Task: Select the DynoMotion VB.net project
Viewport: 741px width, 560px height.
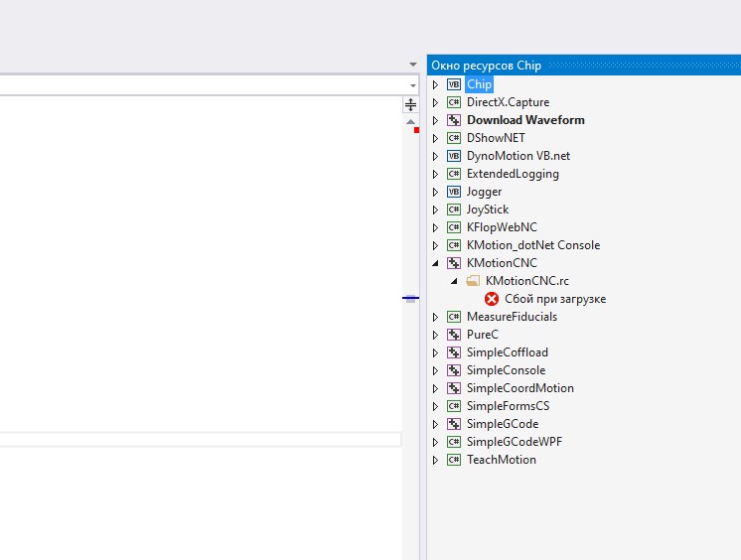Action: pos(518,156)
